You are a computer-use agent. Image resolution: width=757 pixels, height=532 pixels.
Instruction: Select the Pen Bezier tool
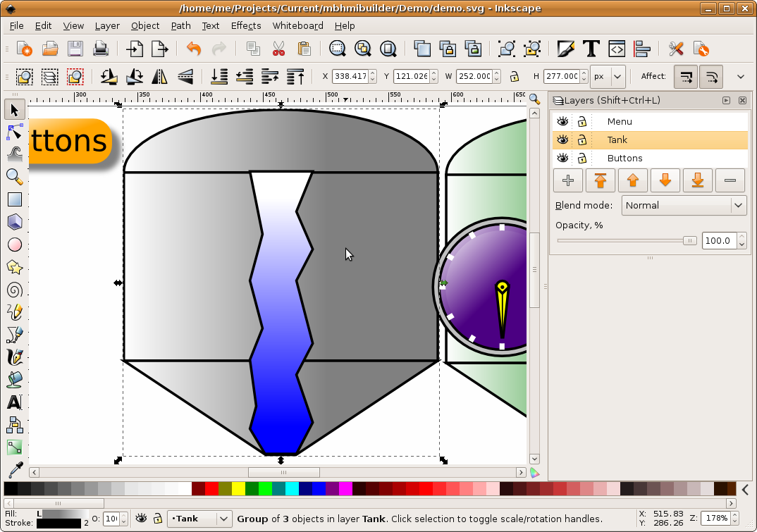click(15, 334)
